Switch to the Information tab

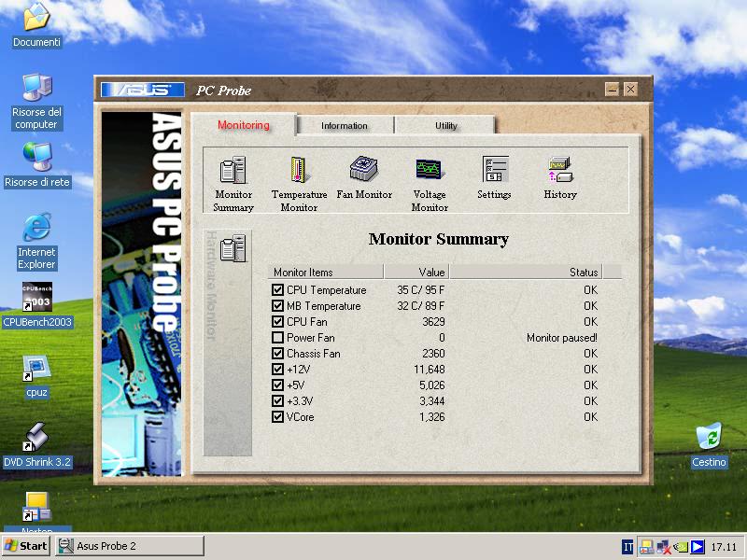[x=345, y=126]
